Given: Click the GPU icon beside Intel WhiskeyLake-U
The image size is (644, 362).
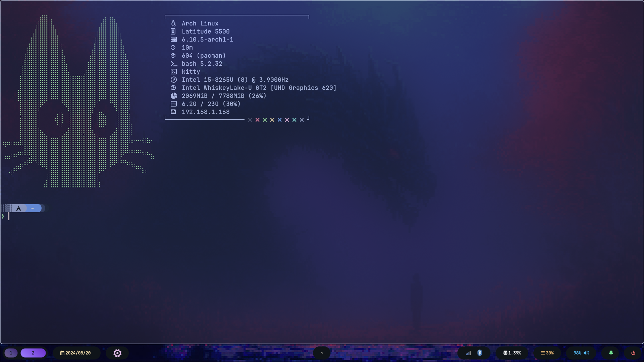Looking at the screenshot, I should (173, 88).
